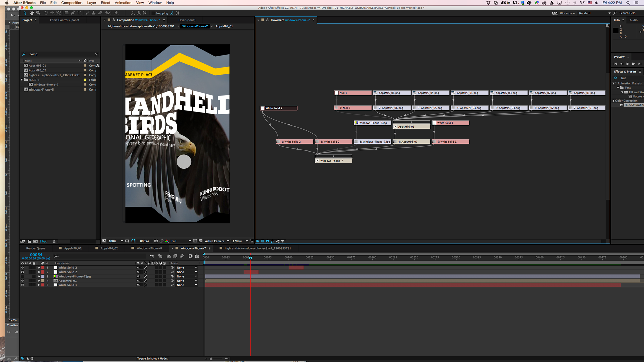
Task: Click the red label swatch of layer 1
Action: pos(43,268)
